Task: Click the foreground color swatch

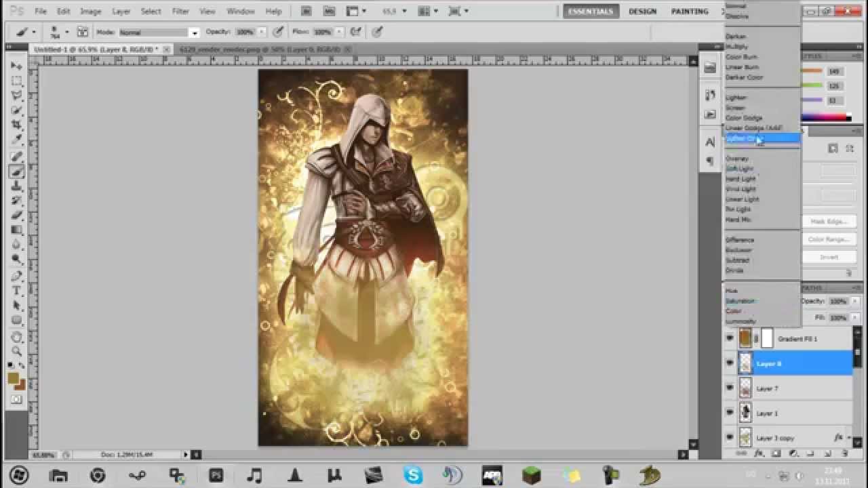Action: 14,378
